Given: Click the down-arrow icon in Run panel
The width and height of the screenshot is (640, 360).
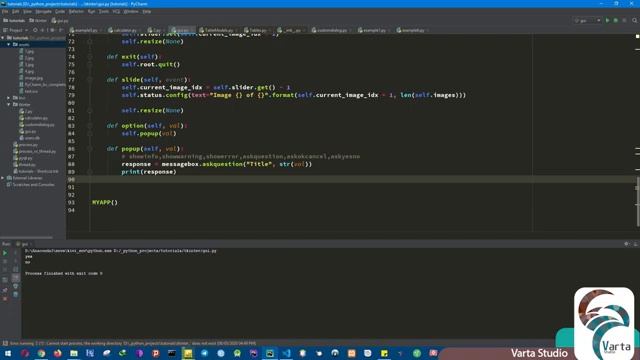Looking at the screenshot, I should point(16,261).
